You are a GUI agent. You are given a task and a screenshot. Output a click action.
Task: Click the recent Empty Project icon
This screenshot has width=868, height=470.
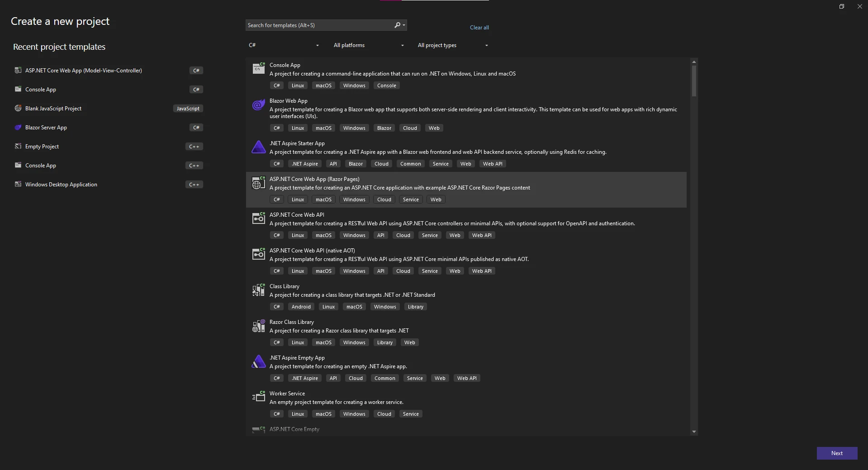click(x=18, y=146)
